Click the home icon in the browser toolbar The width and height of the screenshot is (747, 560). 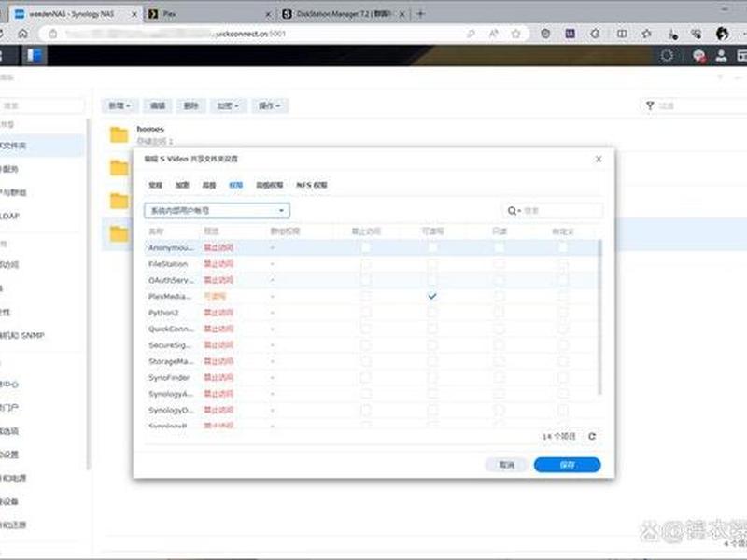click(x=22, y=34)
